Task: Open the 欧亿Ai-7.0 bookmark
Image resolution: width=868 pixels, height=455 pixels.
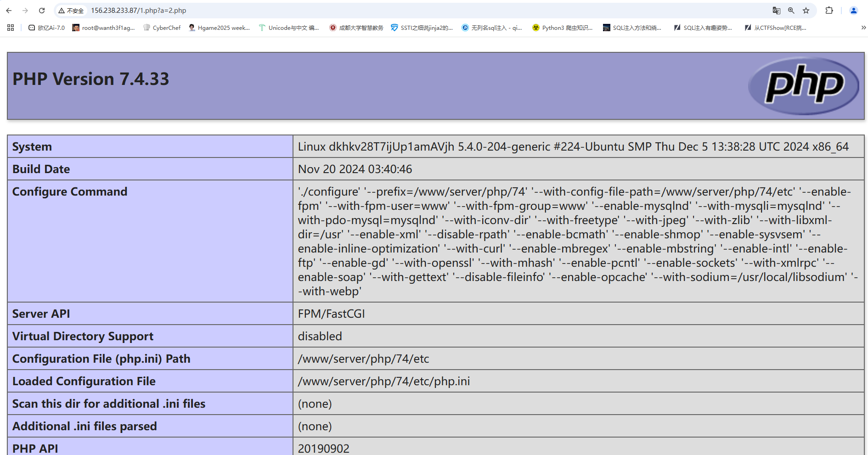Action: point(46,28)
